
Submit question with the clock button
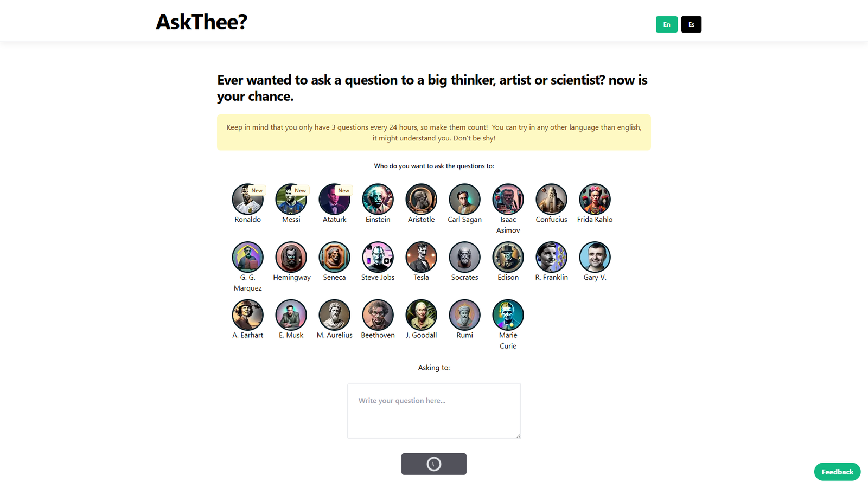(434, 464)
